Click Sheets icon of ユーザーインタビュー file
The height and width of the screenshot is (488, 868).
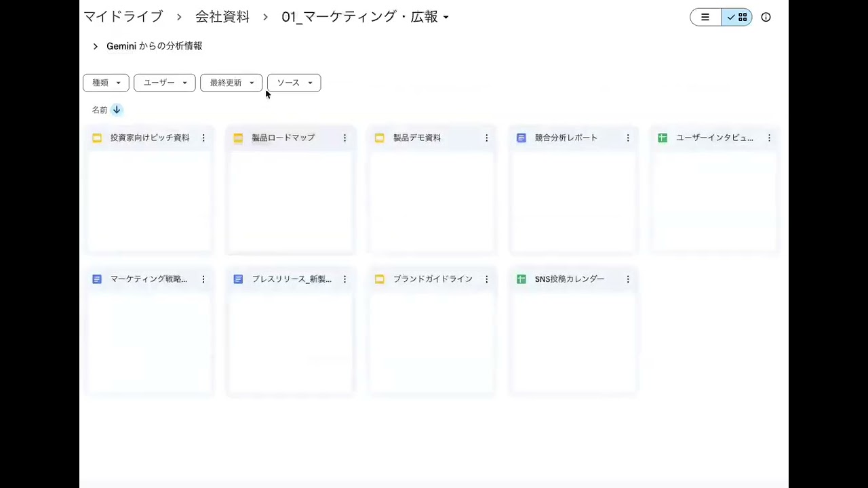(663, 138)
